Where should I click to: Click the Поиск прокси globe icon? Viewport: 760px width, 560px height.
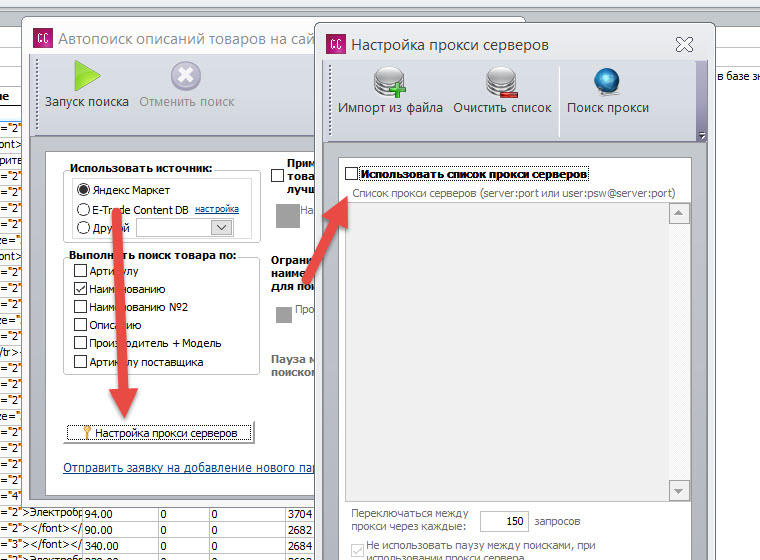[x=607, y=81]
